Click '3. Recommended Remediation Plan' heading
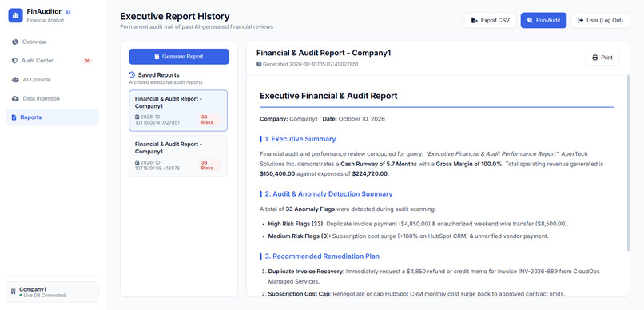 pyautogui.click(x=322, y=256)
